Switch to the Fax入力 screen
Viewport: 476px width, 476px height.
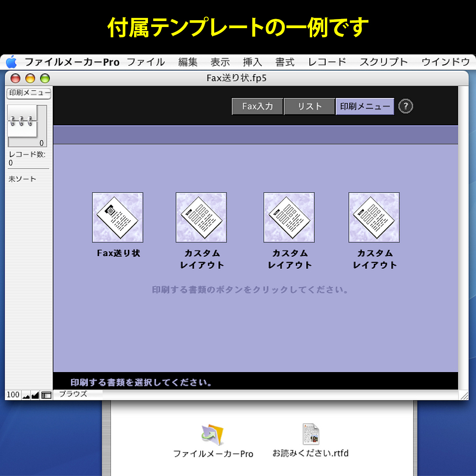(257, 106)
